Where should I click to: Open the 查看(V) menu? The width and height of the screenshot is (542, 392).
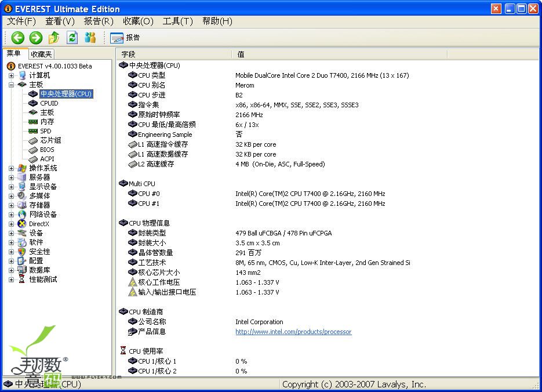point(60,21)
